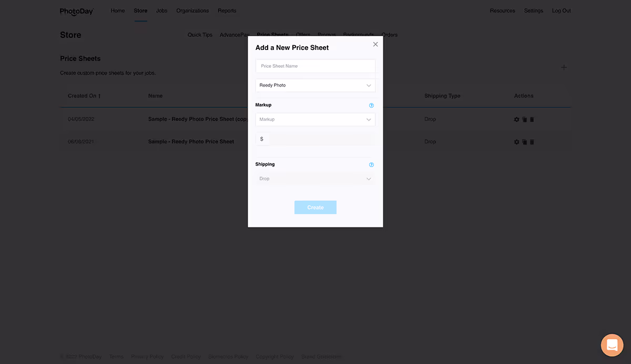Screen dimensions: 631x364
Task: Open the Biometrics Policy footer link
Action: click(x=228, y=357)
